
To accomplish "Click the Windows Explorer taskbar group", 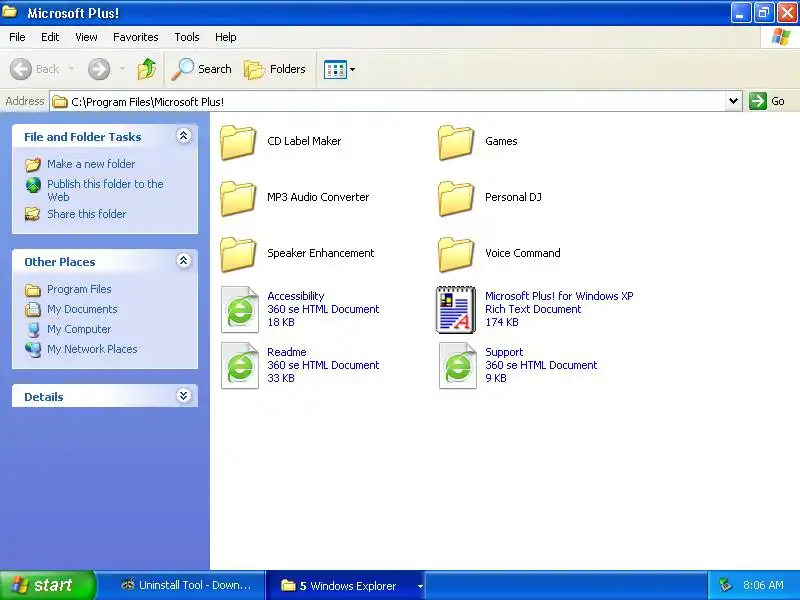I will [345, 585].
